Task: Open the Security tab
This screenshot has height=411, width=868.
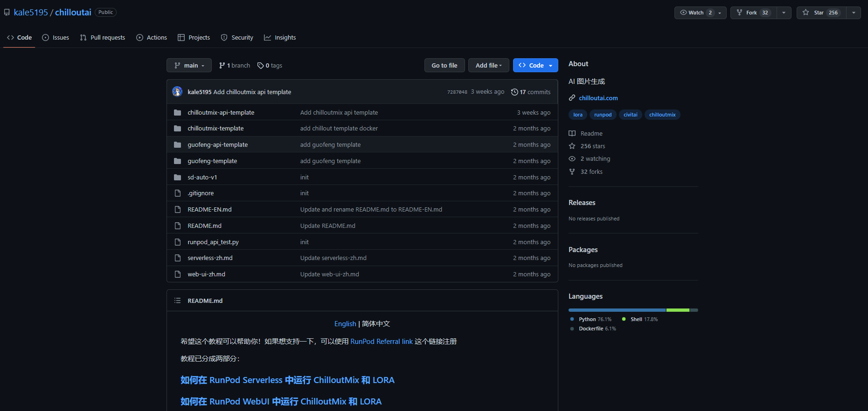Action: click(x=237, y=37)
